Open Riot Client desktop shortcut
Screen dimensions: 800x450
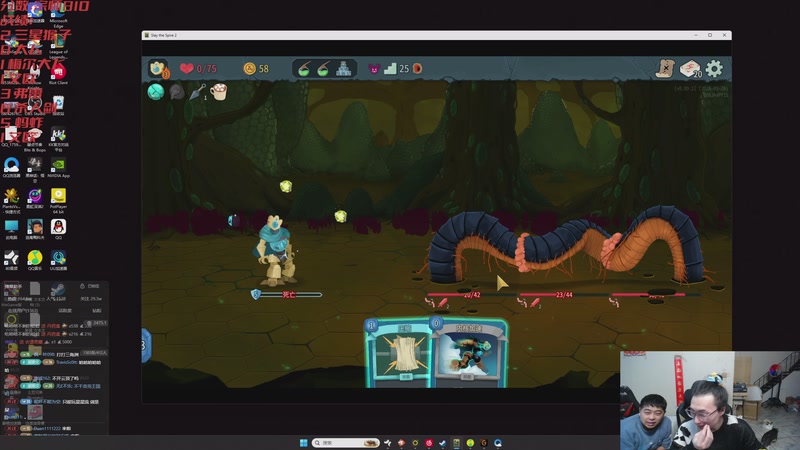58,74
